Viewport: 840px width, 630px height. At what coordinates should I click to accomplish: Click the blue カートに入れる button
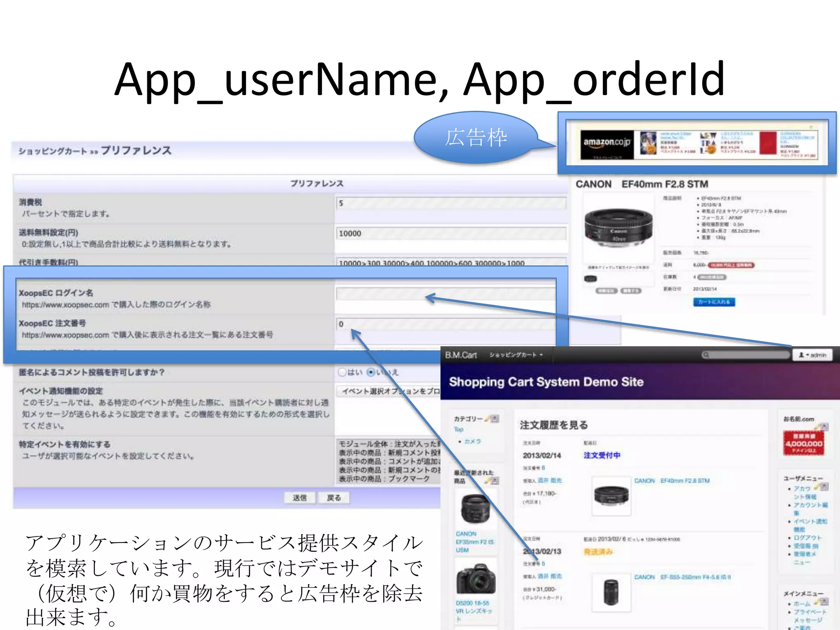point(714,302)
